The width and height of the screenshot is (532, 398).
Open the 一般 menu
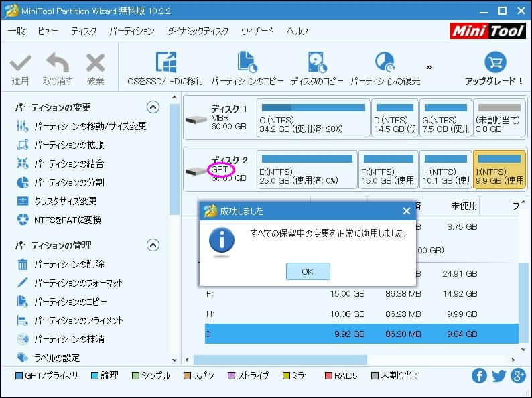tap(17, 31)
